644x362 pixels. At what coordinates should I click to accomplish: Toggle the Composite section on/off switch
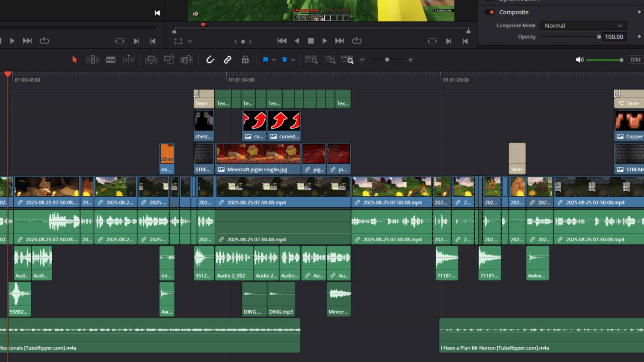[490, 12]
